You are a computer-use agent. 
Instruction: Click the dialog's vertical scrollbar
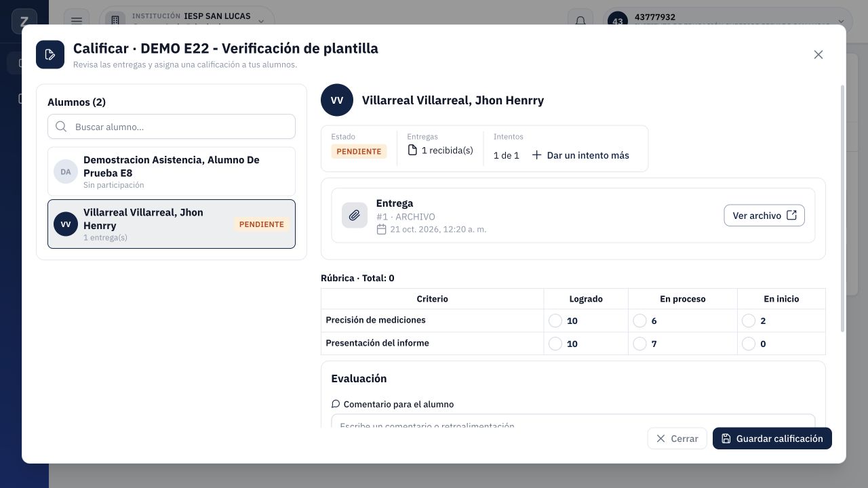(843, 209)
